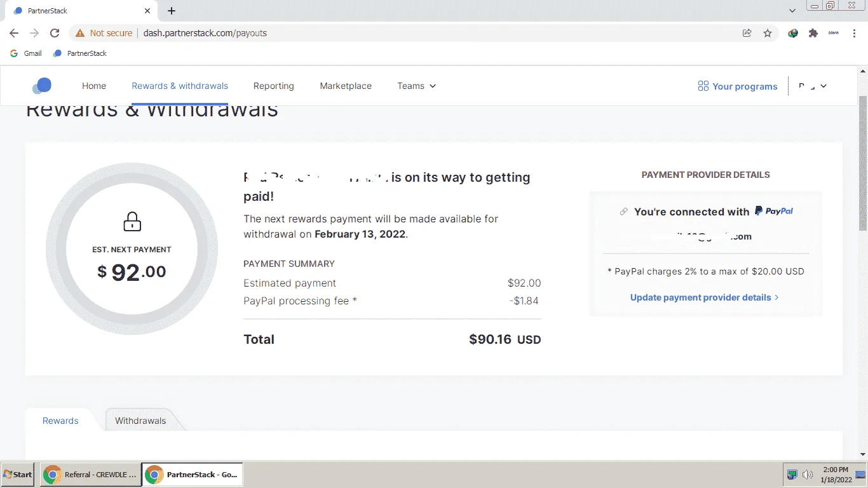The height and width of the screenshot is (488, 868).
Task: Open the Chrome menu three dots
Action: tap(853, 33)
